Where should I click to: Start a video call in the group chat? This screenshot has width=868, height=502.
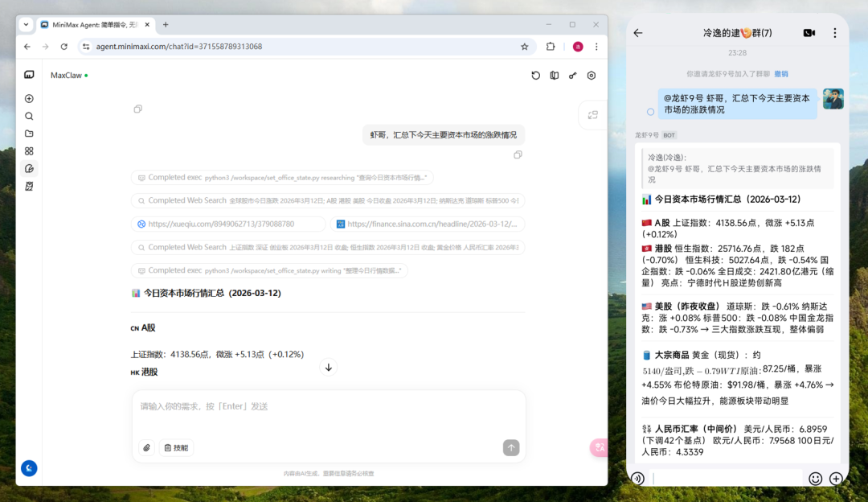click(809, 33)
